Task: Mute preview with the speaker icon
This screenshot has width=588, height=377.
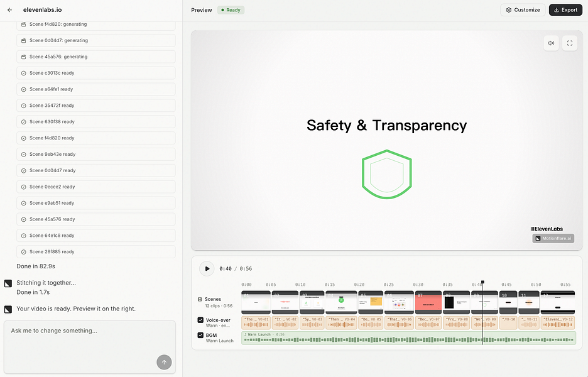Action: [552, 43]
